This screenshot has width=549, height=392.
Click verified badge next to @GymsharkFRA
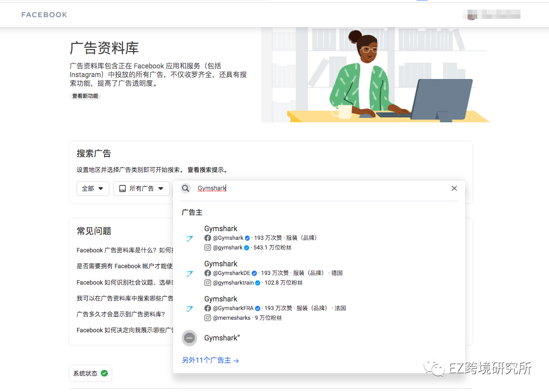click(258, 308)
